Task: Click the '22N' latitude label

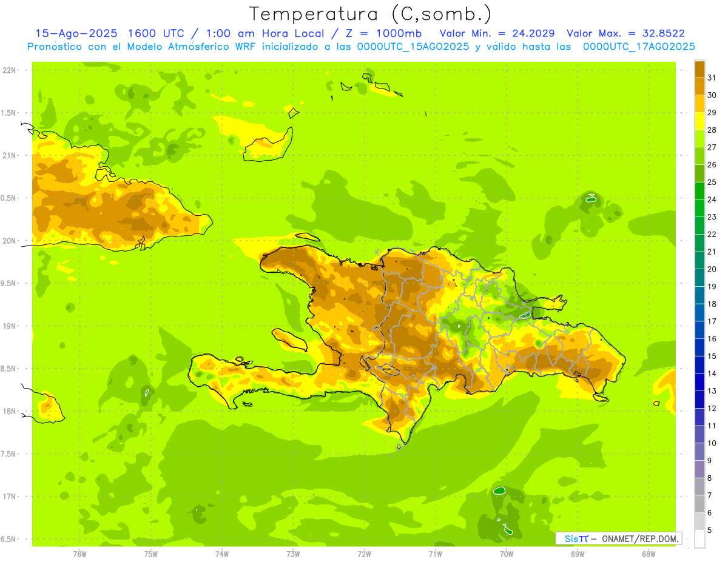Action: (x=10, y=70)
